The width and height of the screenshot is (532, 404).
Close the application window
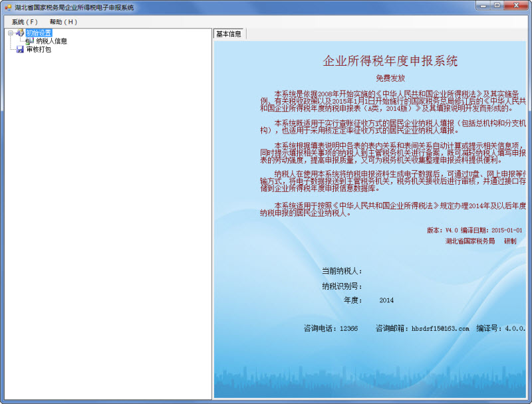click(x=516, y=5)
